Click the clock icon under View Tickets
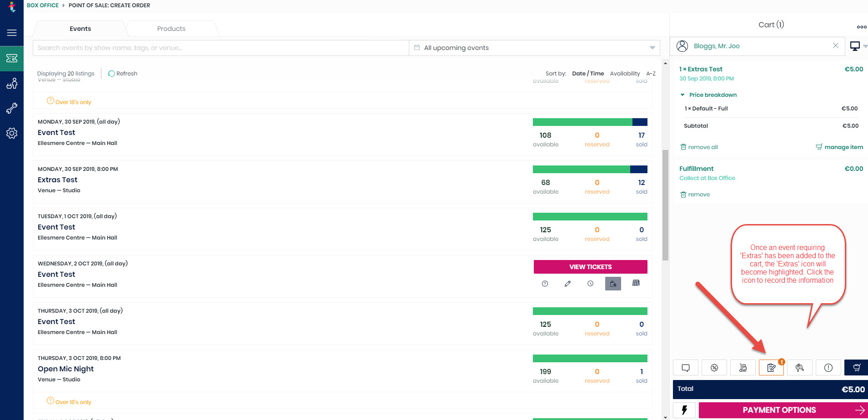The image size is (868, 420). [x=590, y=284]
